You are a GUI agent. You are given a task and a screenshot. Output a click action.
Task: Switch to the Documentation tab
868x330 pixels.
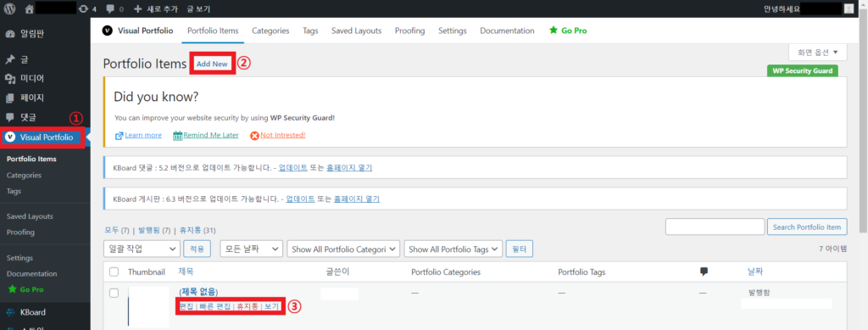507,31
